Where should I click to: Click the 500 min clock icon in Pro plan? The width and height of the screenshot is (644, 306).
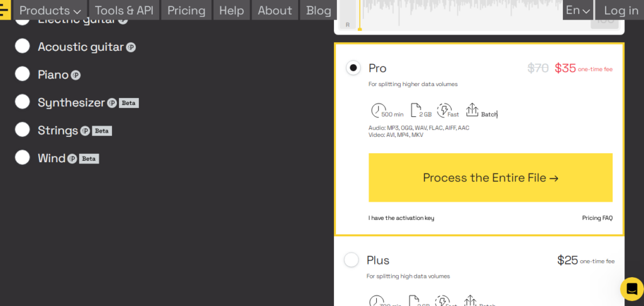pyautogui.click(x=378, y=111)
